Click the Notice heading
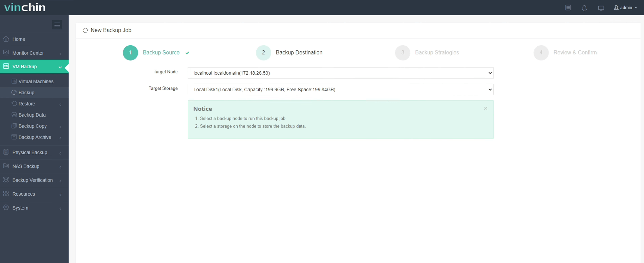The height and width of the screenshot is (263, 644). pyautogui.click(x=202, y=109)
